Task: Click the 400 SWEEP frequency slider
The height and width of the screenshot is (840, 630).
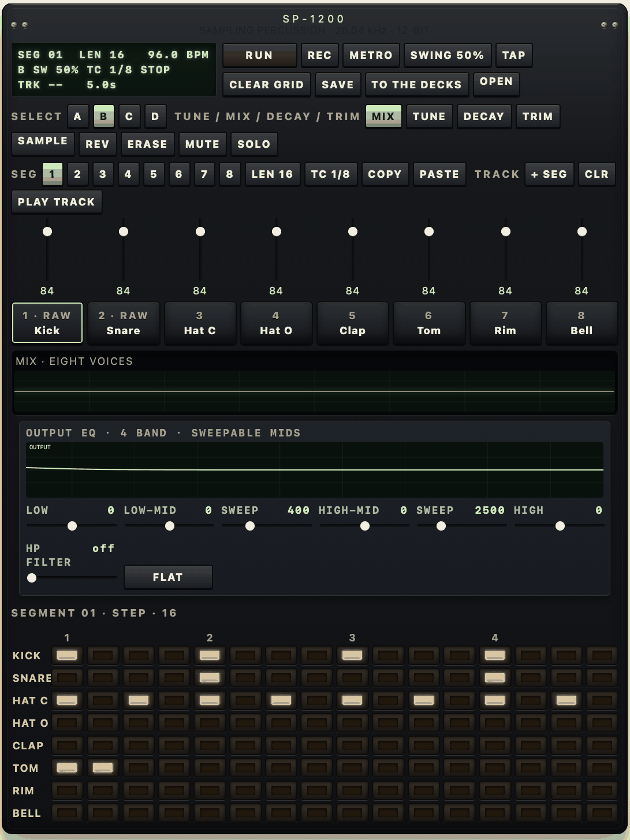Action: pos(267,526)
